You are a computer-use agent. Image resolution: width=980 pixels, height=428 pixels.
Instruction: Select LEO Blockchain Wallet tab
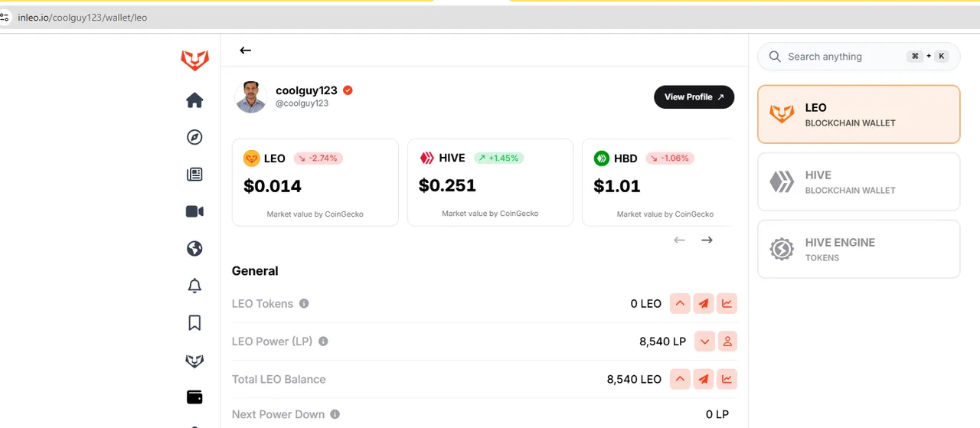coord(858,114)
